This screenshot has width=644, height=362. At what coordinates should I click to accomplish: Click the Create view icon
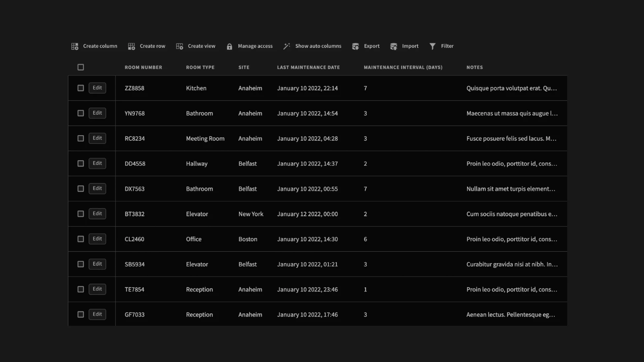click(180, 46)
